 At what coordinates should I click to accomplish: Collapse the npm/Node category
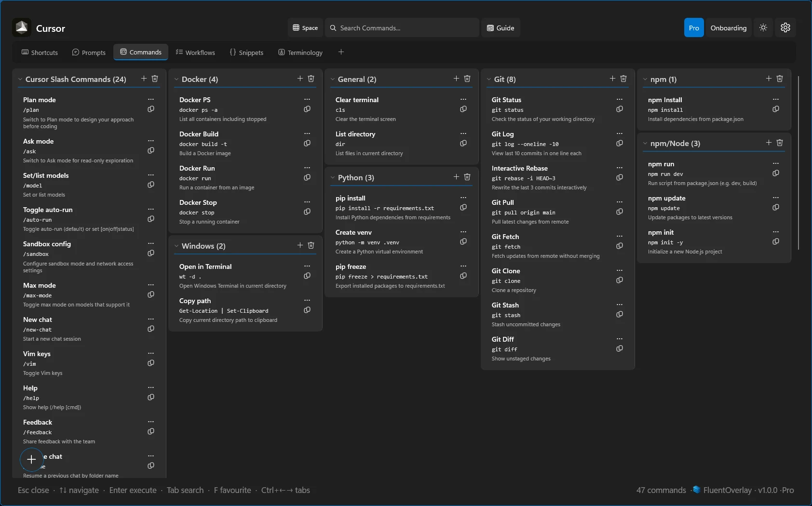[x=646, y=143]
